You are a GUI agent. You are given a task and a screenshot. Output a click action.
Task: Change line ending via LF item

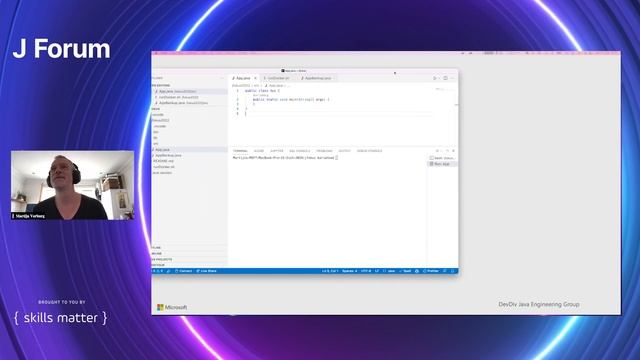click(377, 271)
